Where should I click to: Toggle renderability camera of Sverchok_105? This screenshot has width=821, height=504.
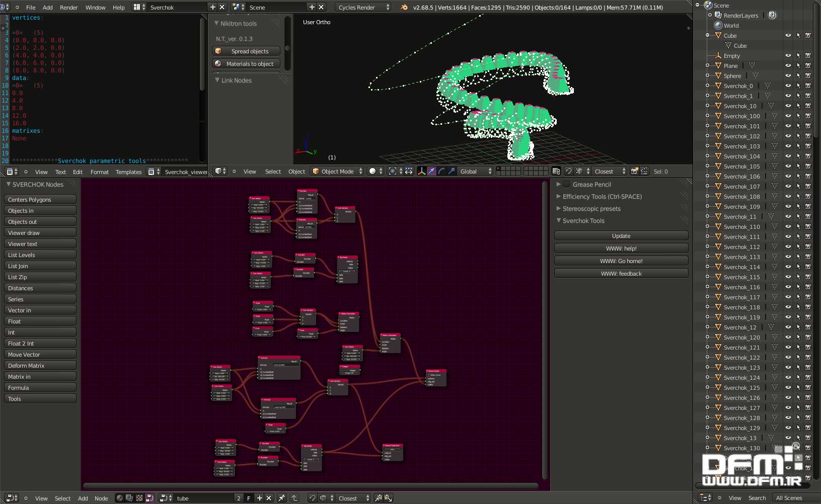[x=808, y=166]
